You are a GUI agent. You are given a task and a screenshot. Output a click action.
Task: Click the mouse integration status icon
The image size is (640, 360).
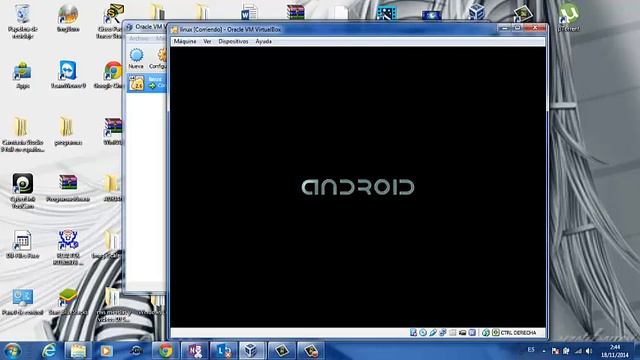pyautogui.click(x=486, y=333)
